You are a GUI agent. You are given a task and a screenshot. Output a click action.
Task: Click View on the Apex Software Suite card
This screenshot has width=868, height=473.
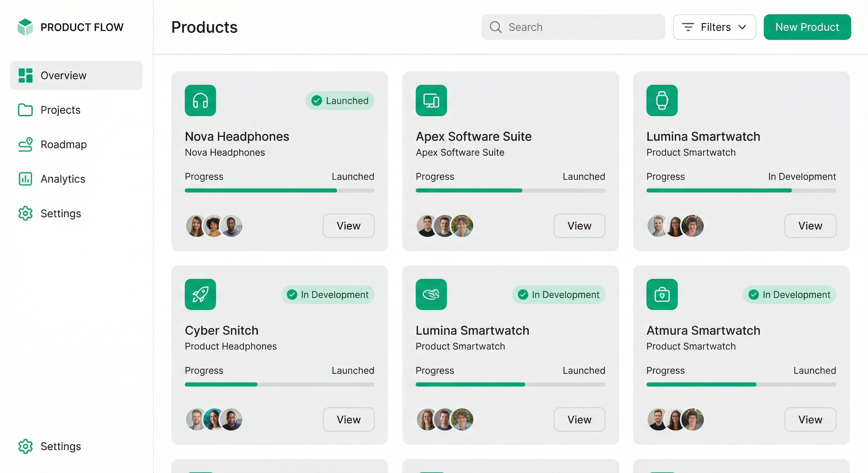tap(579, 225)
